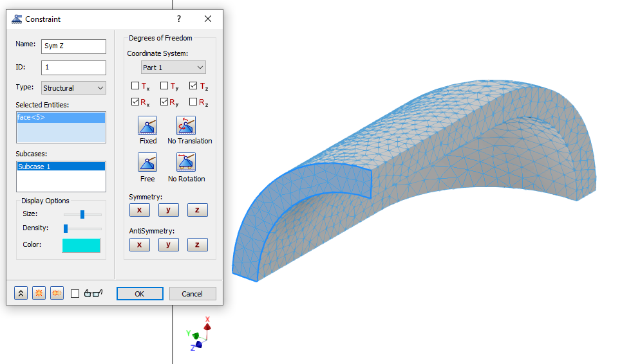Click the Name field containing Sym Z
This screenshot has width=631, height=364.
(73, 46)
